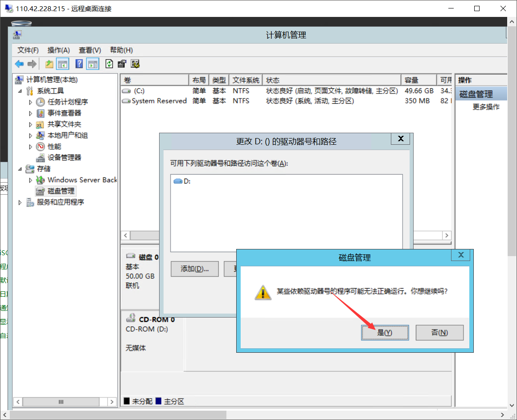Click the 添加(D)... button
The width and height of the screenshot is (517, 420).
[x=194, y=269]
